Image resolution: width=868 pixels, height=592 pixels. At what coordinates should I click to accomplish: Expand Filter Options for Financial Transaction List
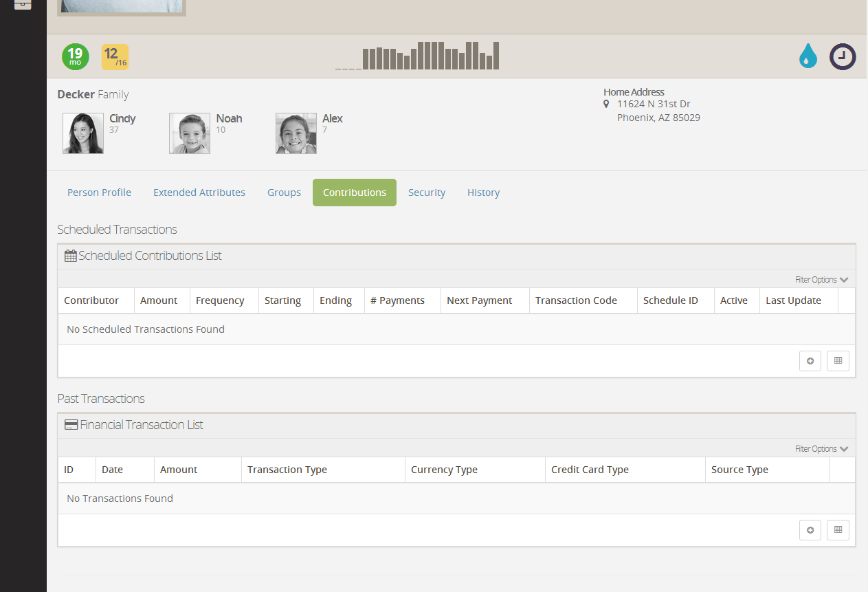[x=822, y=449]
